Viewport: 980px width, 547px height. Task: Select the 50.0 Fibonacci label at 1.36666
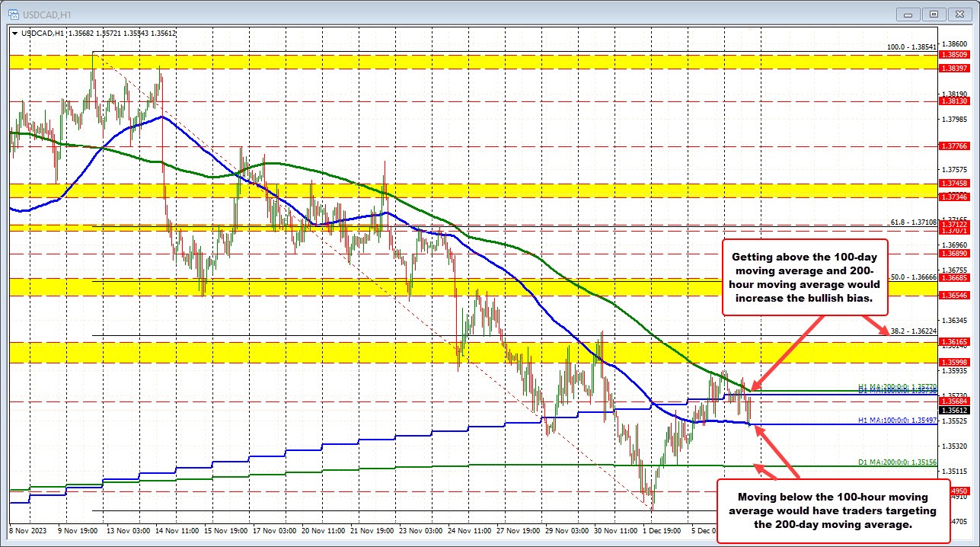[x=913, y=278]
